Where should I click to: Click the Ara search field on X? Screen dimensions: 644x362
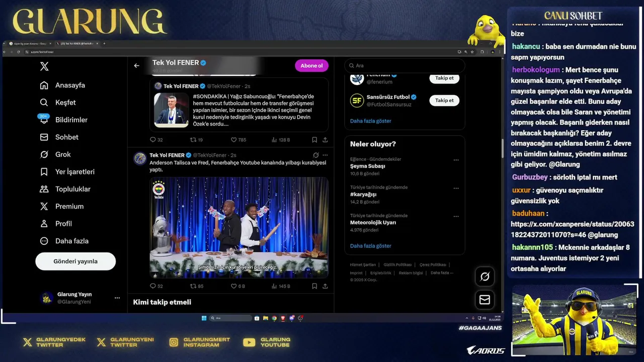coord(405,66)
